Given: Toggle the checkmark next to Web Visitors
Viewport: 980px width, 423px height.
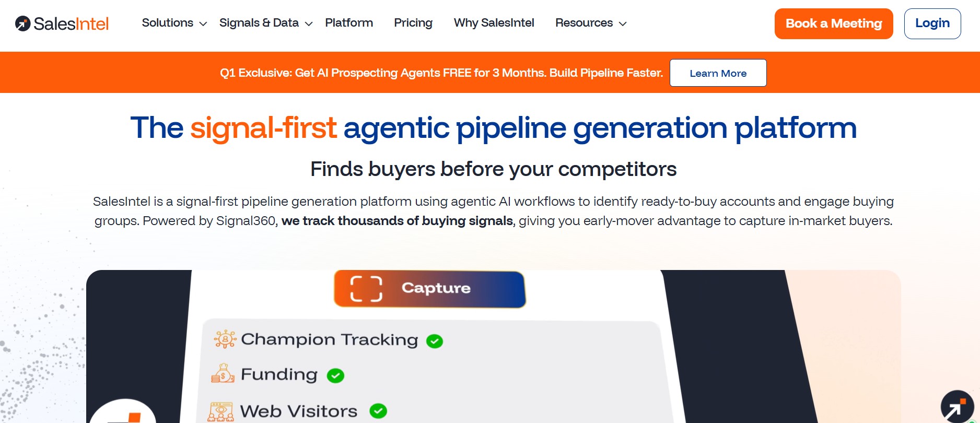Looking at the screenshot, I should click(x=379, y=410).
